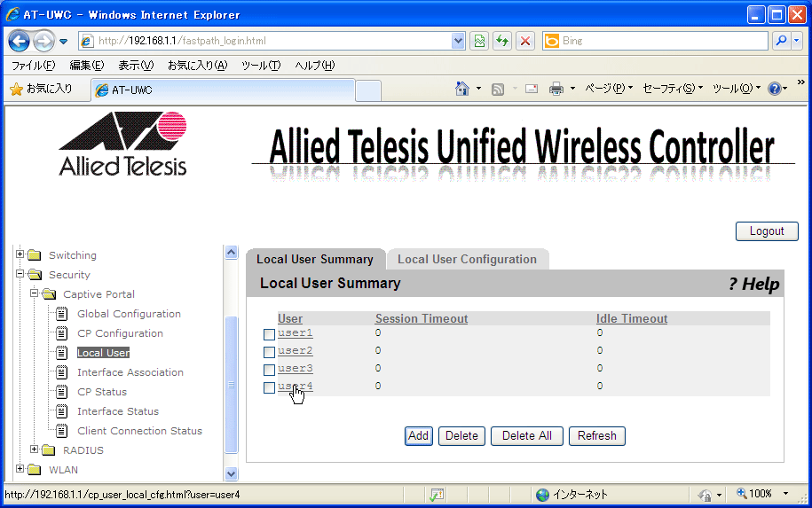This screenshot has height=508, width=812.
Task: Open the ツール(O) command bar menu
Action: (736, 89)
